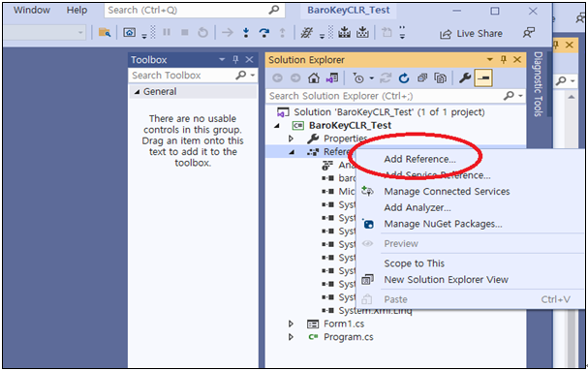Open Properties via the wrench toolbar icon
The width and height of the screenshot is (588, 371).
click(x=465, y=78)
